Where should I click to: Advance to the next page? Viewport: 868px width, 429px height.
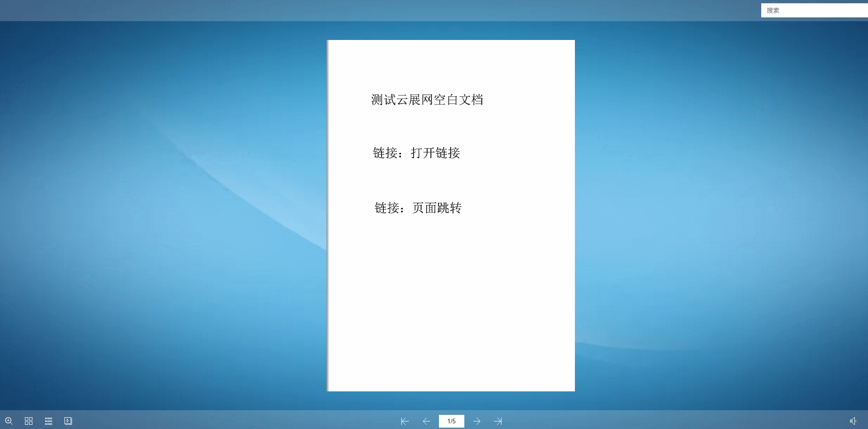(477, 421)
